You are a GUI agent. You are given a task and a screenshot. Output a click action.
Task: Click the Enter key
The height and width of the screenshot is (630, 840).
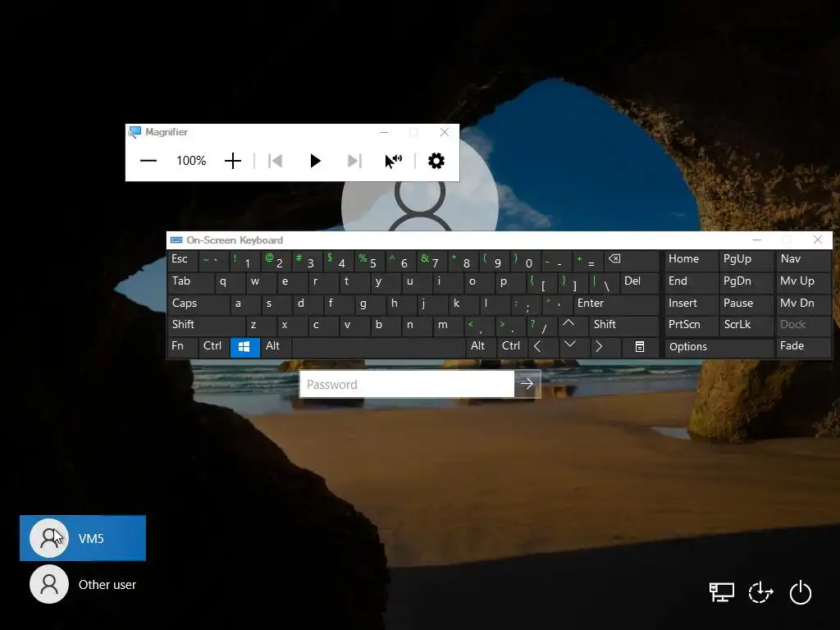tap(615, 304)
